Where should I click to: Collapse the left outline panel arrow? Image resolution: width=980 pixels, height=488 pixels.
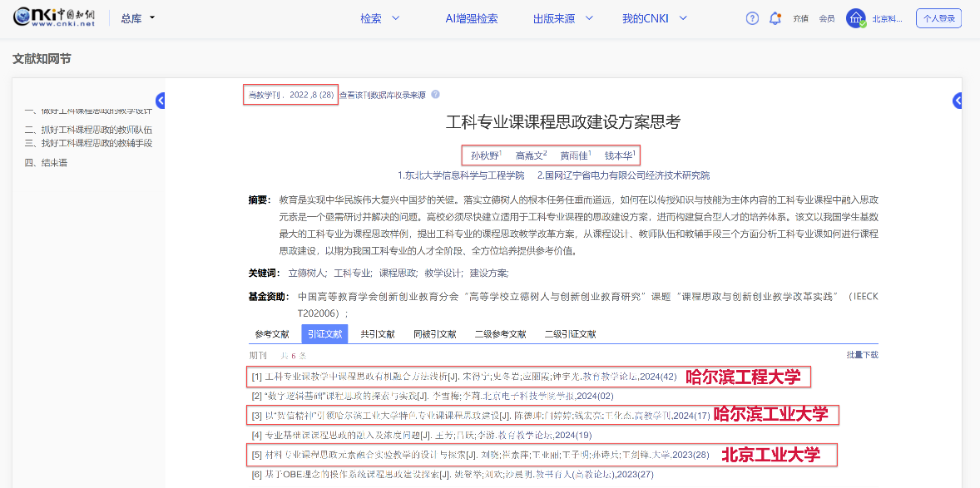(x=161, y=101)
